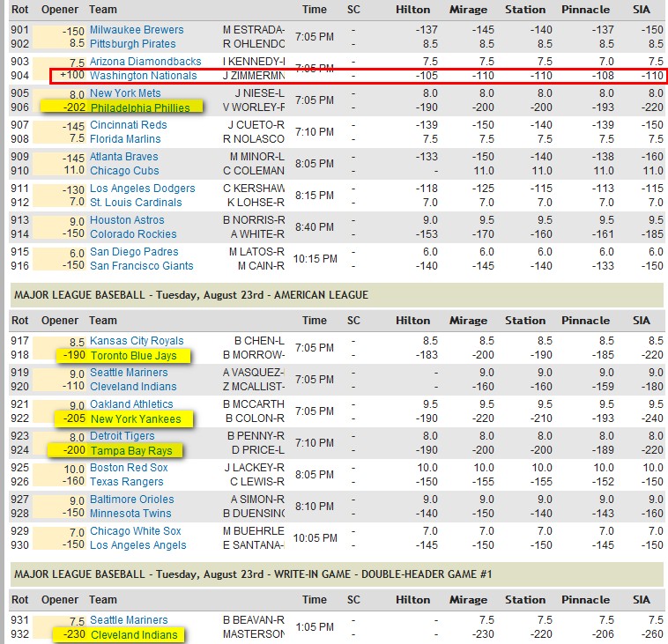Open New York Mets team page

pos(125,93)
